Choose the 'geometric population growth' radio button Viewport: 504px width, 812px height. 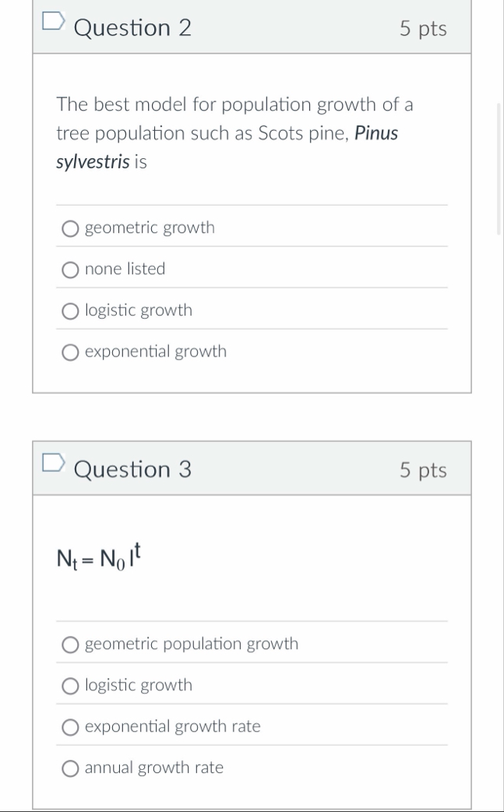[71, 644]
